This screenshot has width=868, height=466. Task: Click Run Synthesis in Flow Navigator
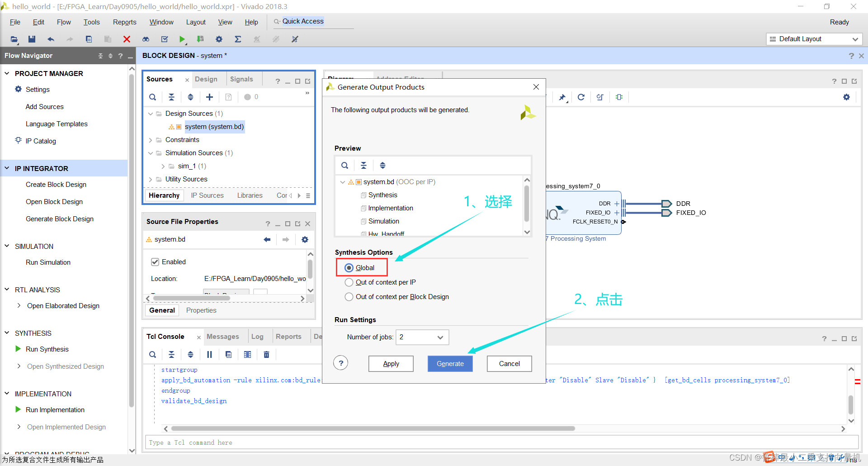coord(47,349)
